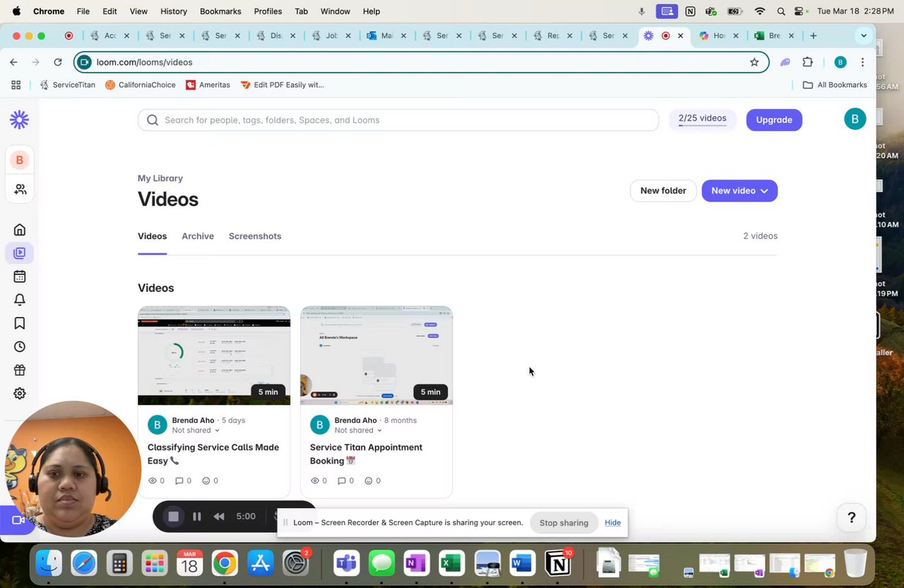This screenshot has width=904, height=588.
Task: Open the Chrome History menu
Action: [173, 11]
